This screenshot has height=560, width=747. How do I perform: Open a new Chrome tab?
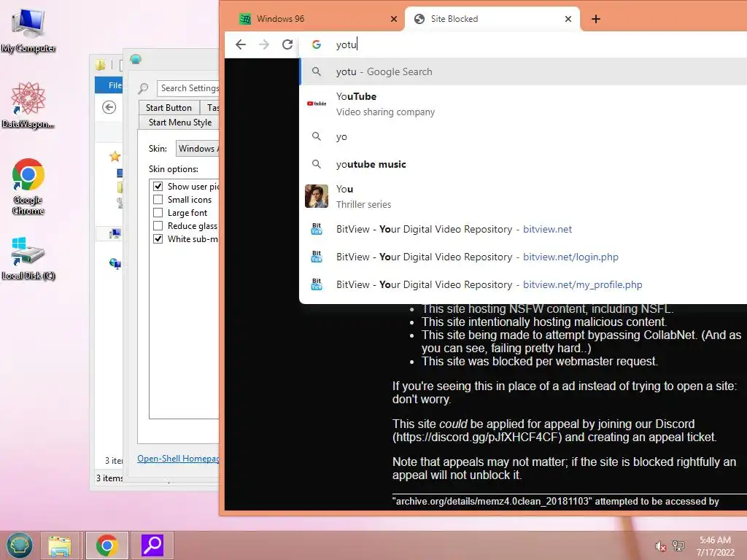click(595, 19)
